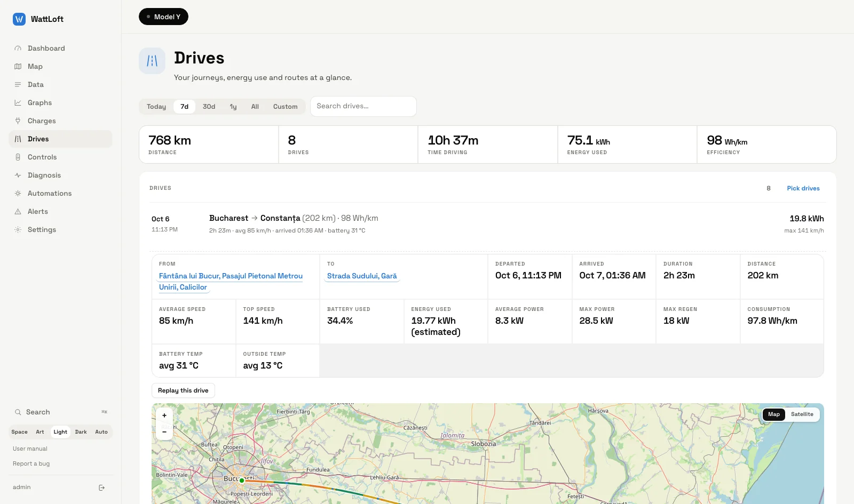Zoom in on the route map
854x504 pixels.
164,415
